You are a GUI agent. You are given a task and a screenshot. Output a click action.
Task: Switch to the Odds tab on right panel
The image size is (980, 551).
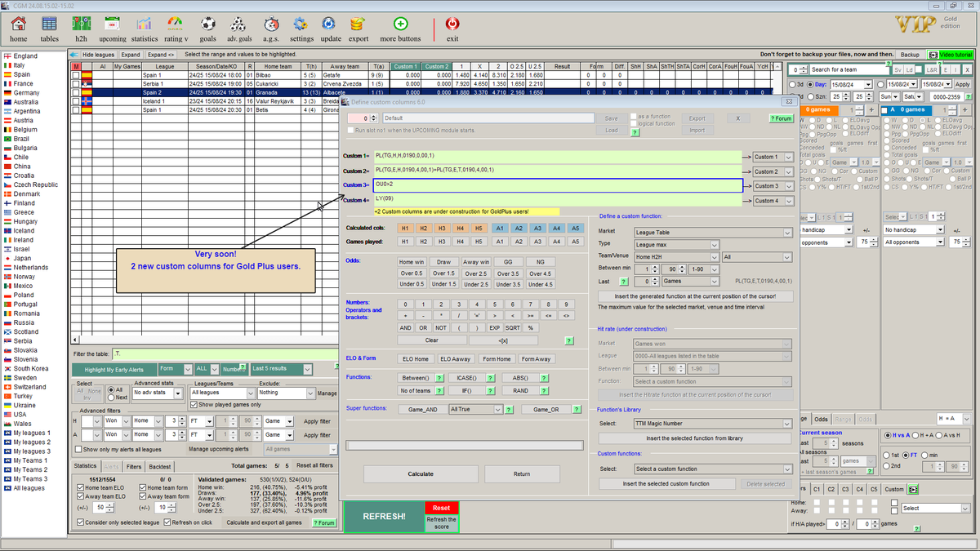pyautogui.click(x=822, y=419)
